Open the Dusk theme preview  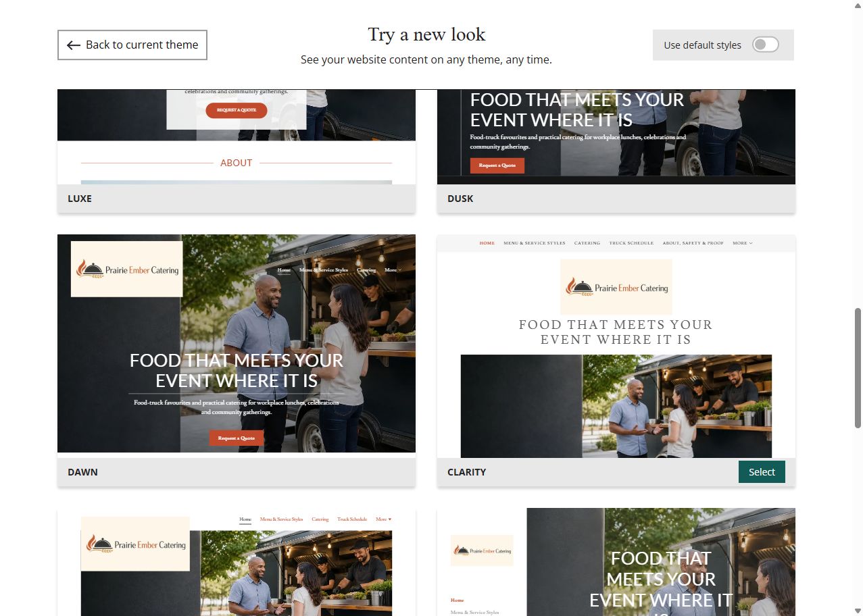pyautogui.click(x=616, y=136)
